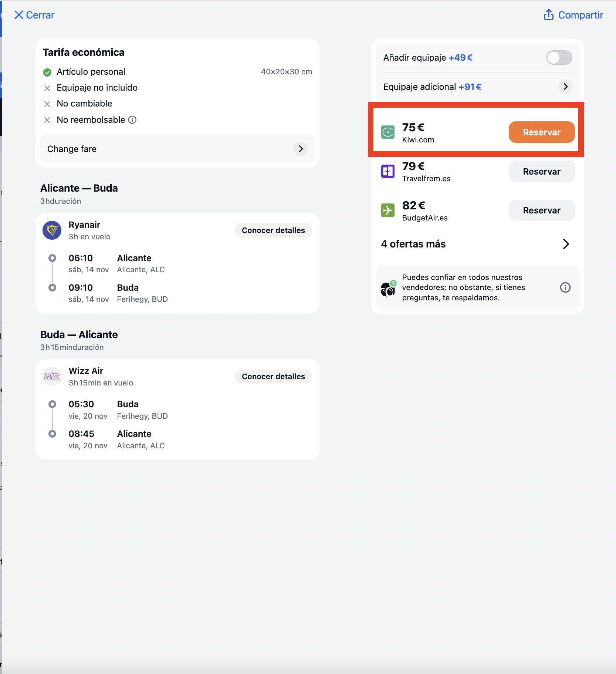Viewport: 616px width, 674px height.
Task: Click the Kiwi.com logo icon
Action: point(388,132)
